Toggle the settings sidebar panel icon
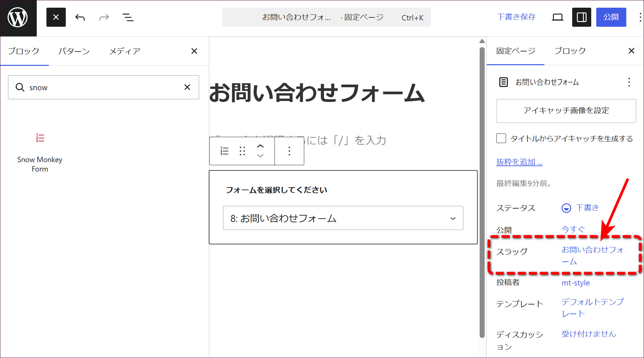 (582, 17)
